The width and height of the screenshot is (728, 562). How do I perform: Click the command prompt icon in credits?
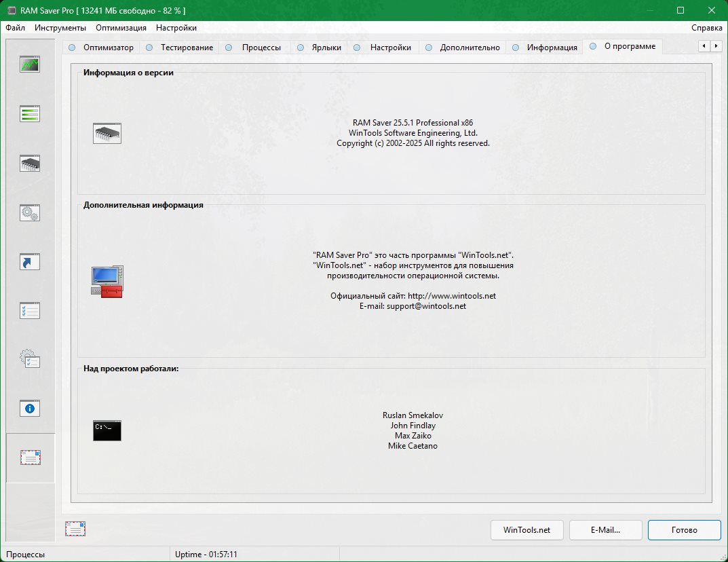pyautogui.click(x=107, y=430)
